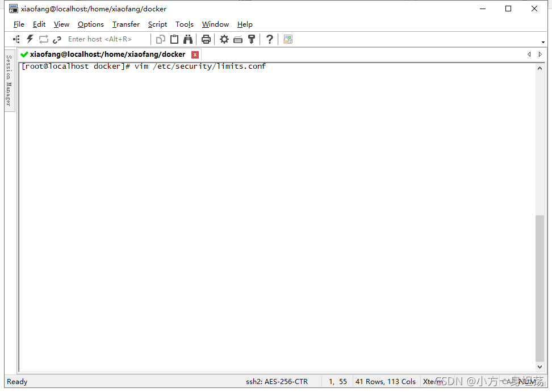Image resolution: width=552 pixels, height=392 pixels.
Task: Click the Keymap Editor keyboard icon
Action: pos(238,39)
